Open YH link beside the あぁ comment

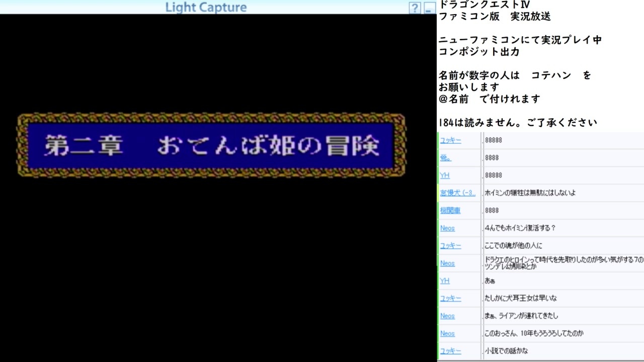pos(445,281)
